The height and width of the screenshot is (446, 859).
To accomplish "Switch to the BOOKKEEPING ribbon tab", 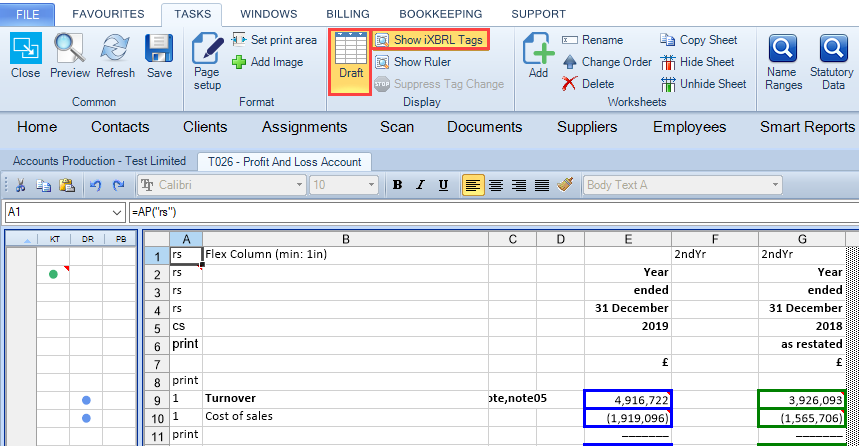I will 440,14.
